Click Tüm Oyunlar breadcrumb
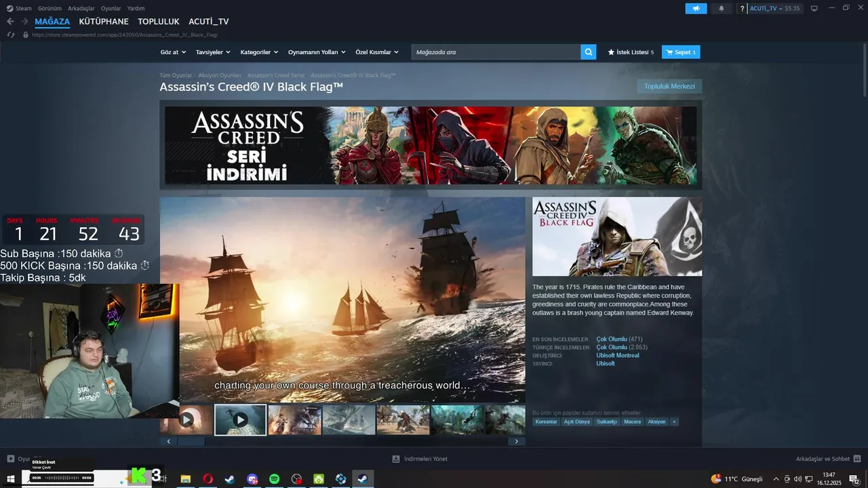Image resolution: width=868 pixels, height=488 pixels. [x=176, y=75]
